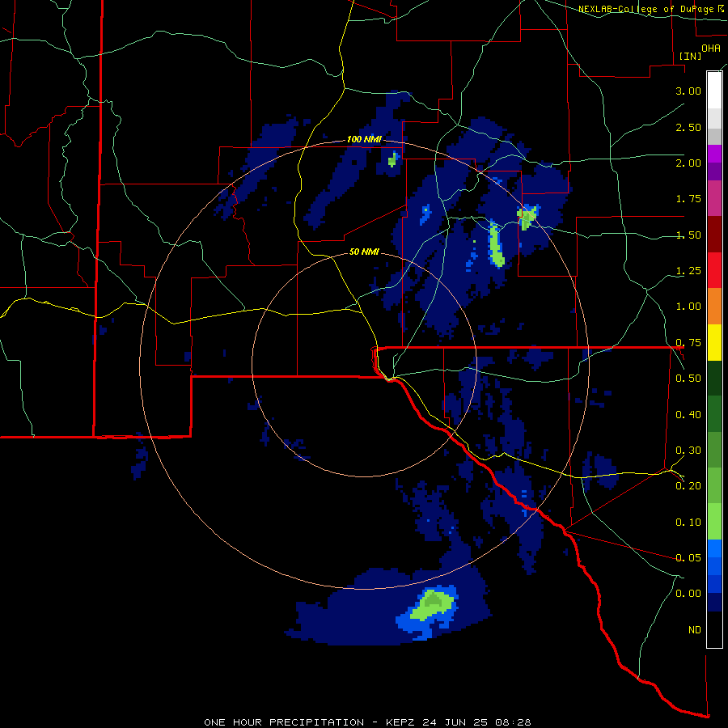Click the large green rain cell beyond the 100 NMI ring's south edge
This screenshot has height=728, width=728.
point(432,604)
